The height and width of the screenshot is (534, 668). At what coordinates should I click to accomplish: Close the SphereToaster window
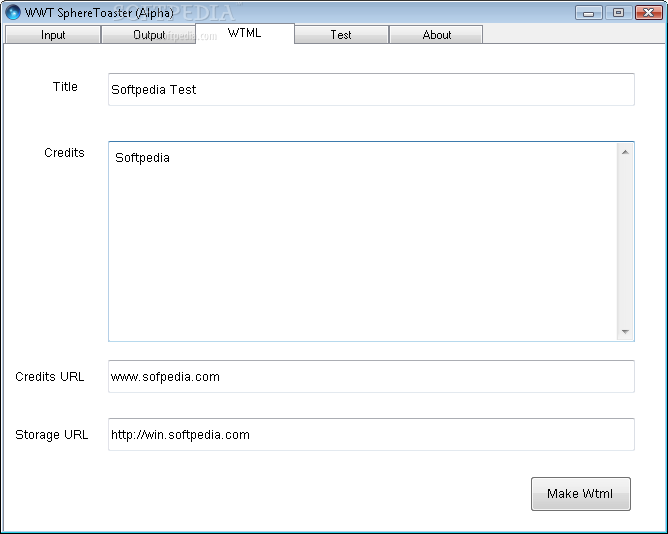point(648,13)
